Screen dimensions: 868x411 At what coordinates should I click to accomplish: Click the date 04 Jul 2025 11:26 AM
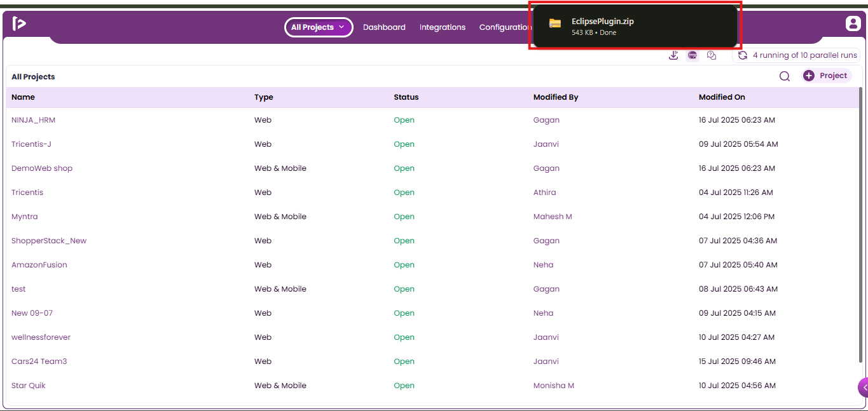pyautogui.click(x=736, y=192)
